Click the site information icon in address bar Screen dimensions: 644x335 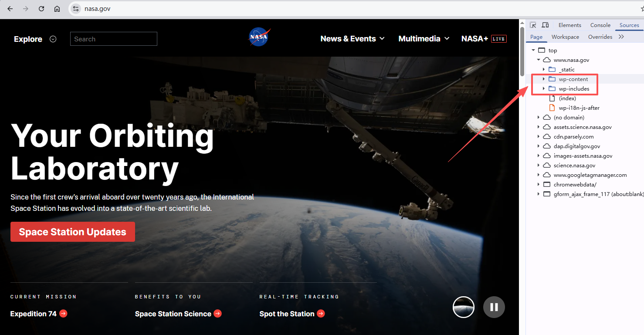[76, 9]
